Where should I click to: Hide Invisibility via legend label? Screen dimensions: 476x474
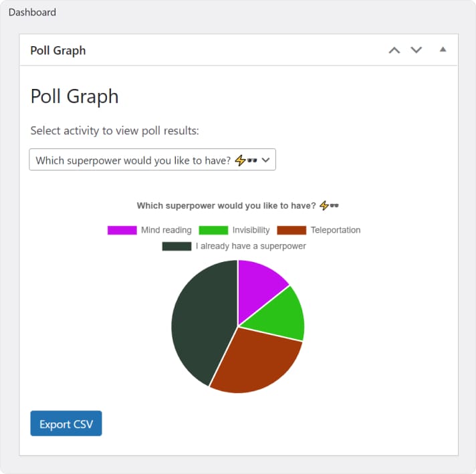[x=251, y=230]
